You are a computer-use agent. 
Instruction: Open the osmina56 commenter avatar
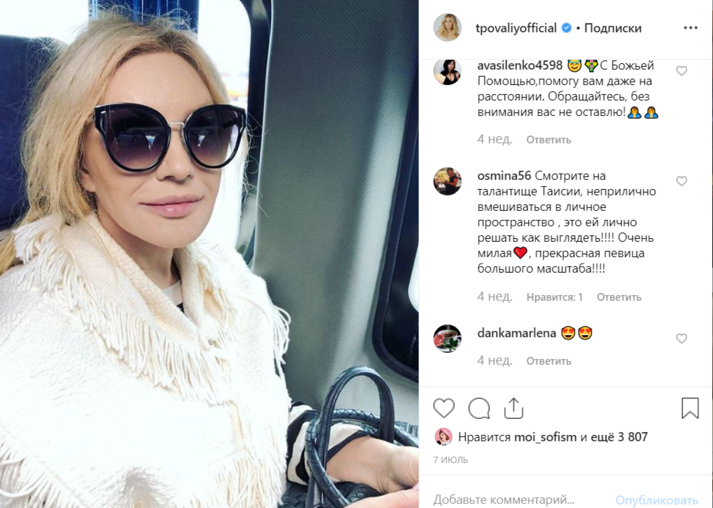click(447, 181)
